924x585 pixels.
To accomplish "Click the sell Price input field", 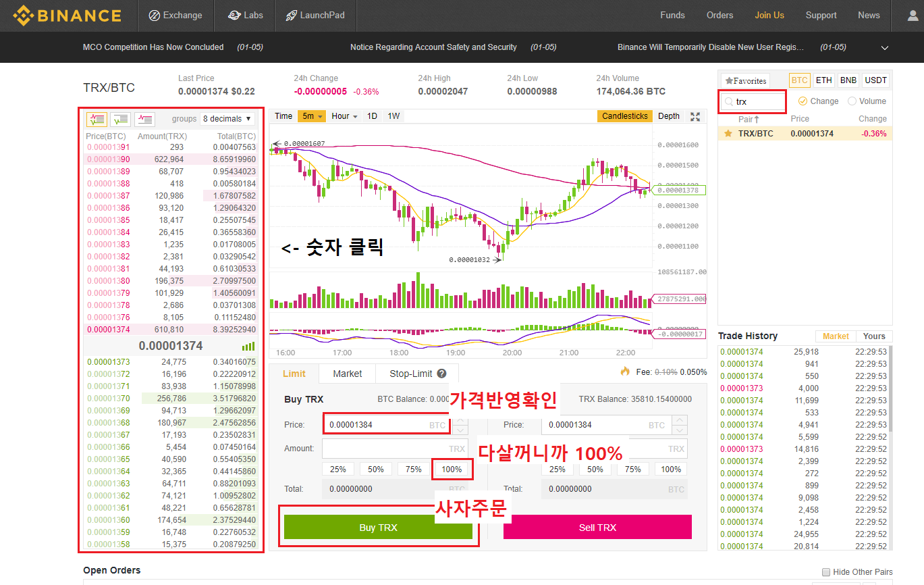I will (x=605, y=425).
